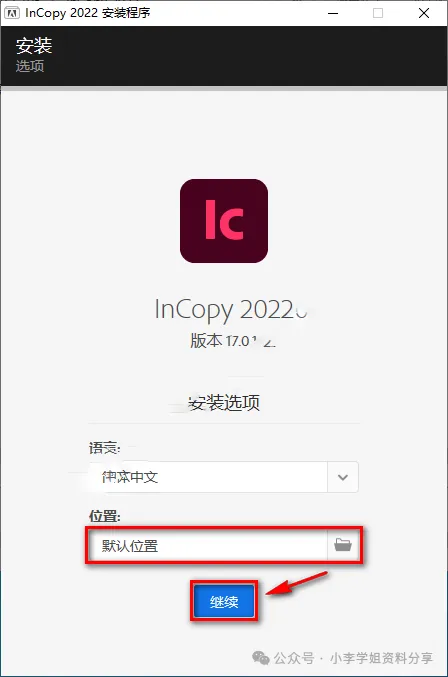Click the 选项 subtitle in the header

(30, 66)
